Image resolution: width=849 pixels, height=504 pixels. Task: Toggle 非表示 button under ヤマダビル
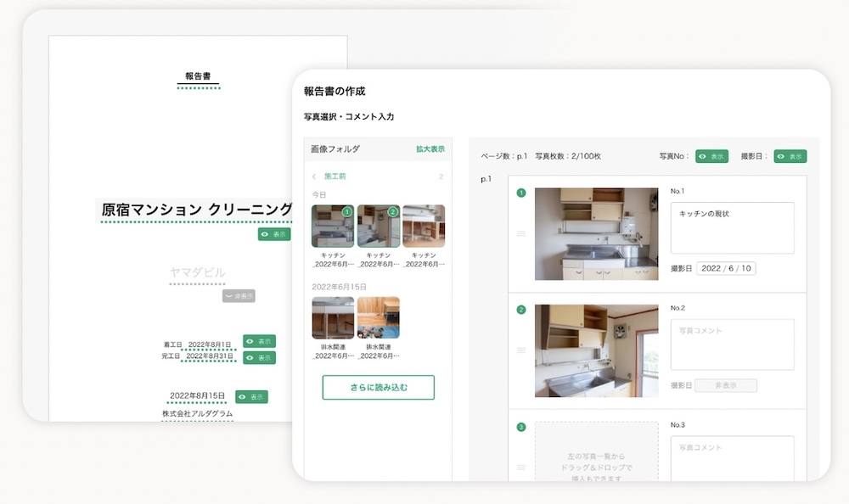(239, 296)
